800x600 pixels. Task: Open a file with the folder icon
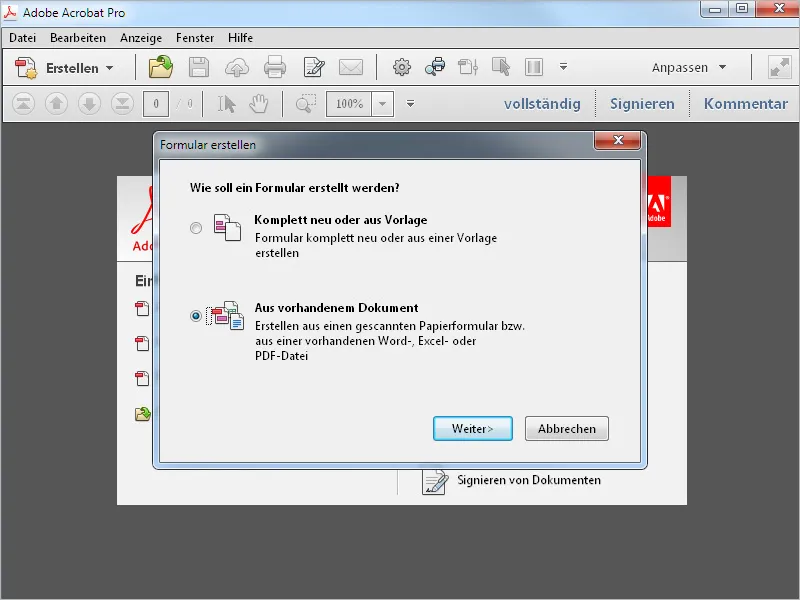161,67
